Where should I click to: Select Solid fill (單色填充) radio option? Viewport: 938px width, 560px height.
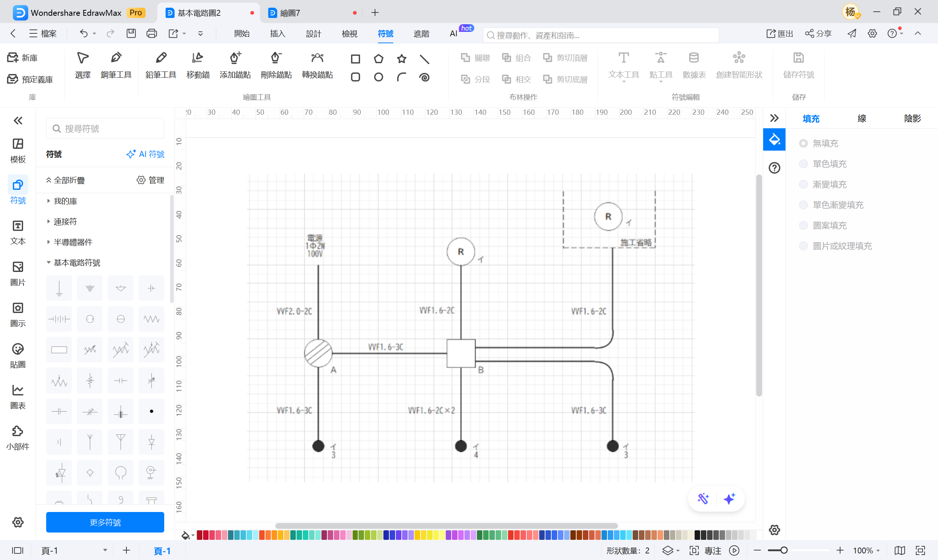[x=803, y=164]
